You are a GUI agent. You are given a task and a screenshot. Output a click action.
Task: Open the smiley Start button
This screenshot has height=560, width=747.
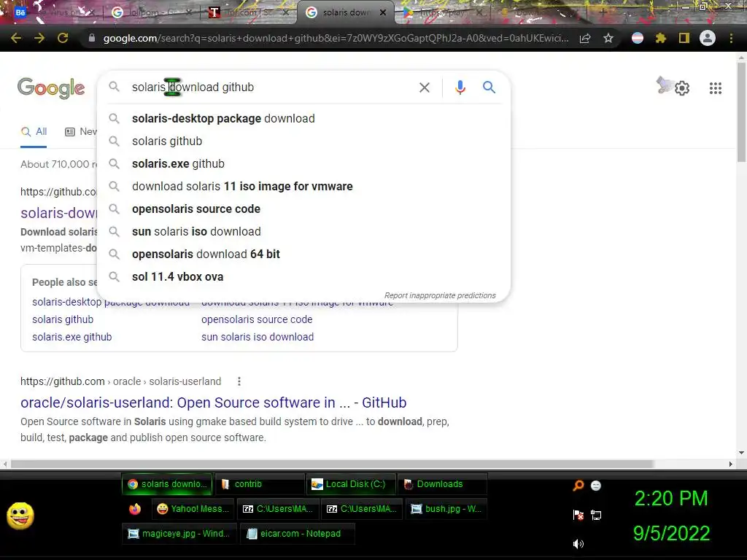tap(20, 516)
